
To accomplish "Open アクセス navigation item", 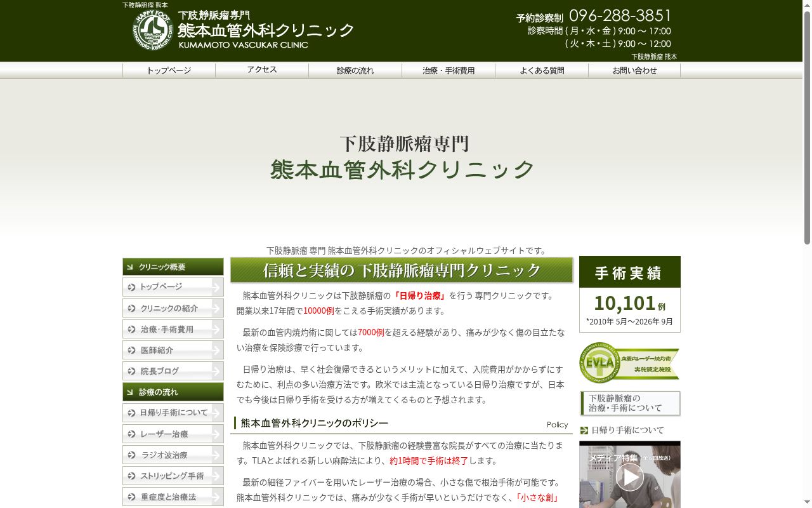I will (x=262, y=70).
